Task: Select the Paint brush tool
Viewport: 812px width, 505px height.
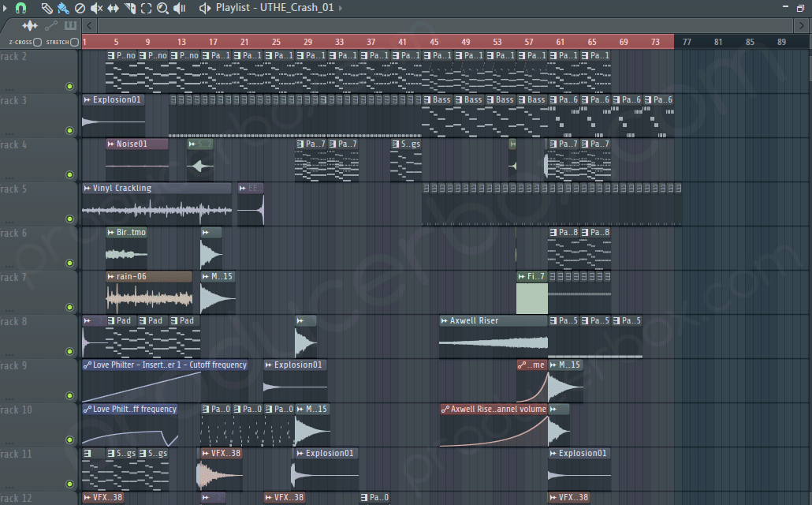Action: (61, 9)
